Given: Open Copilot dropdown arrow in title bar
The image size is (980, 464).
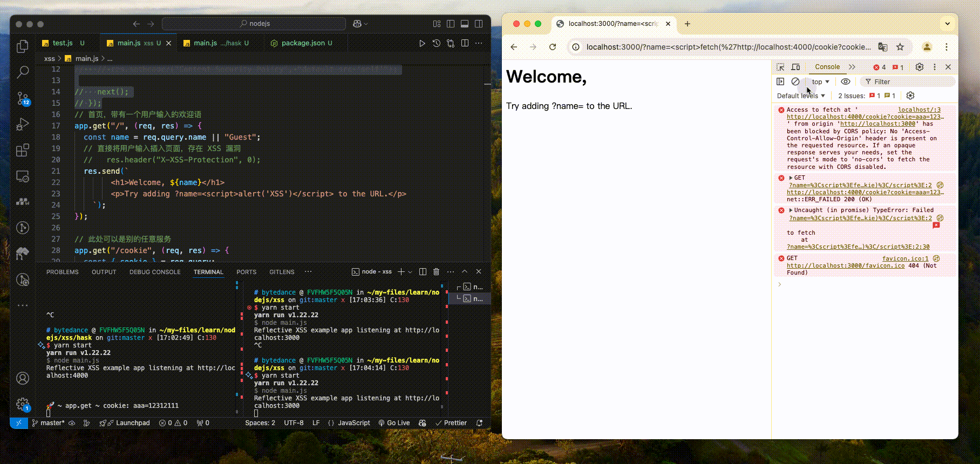Looking at the screenshot, I should pos(366,24).
